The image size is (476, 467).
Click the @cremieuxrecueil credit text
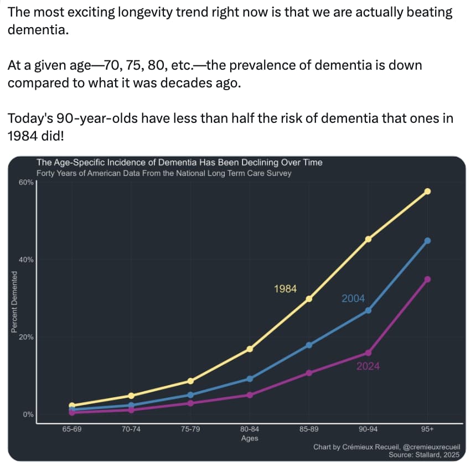point(431,447)
